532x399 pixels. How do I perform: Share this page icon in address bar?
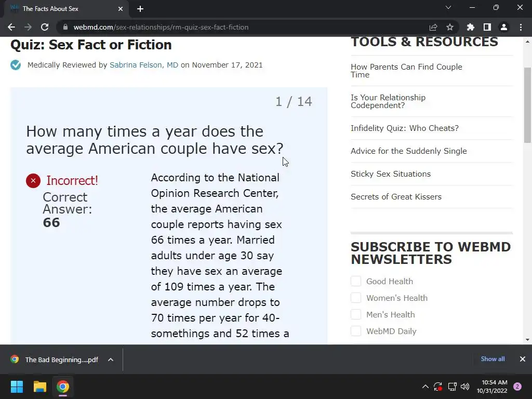click(x=433, y=27)
